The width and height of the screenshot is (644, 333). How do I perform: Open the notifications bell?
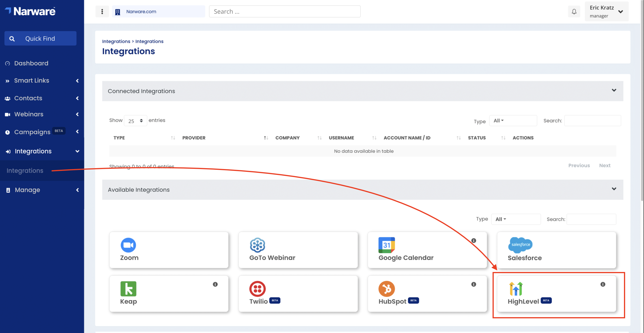(x=574, y=11)
